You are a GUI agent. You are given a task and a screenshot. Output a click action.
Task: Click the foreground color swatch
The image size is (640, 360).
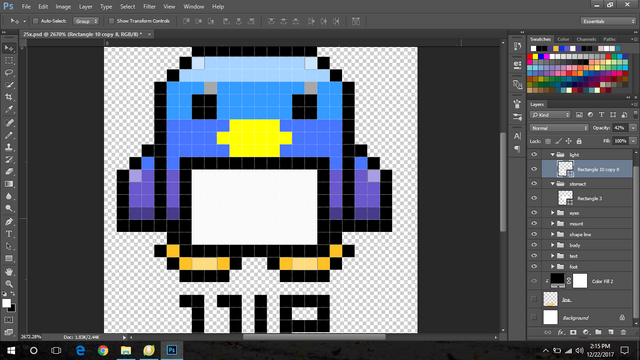6,303
